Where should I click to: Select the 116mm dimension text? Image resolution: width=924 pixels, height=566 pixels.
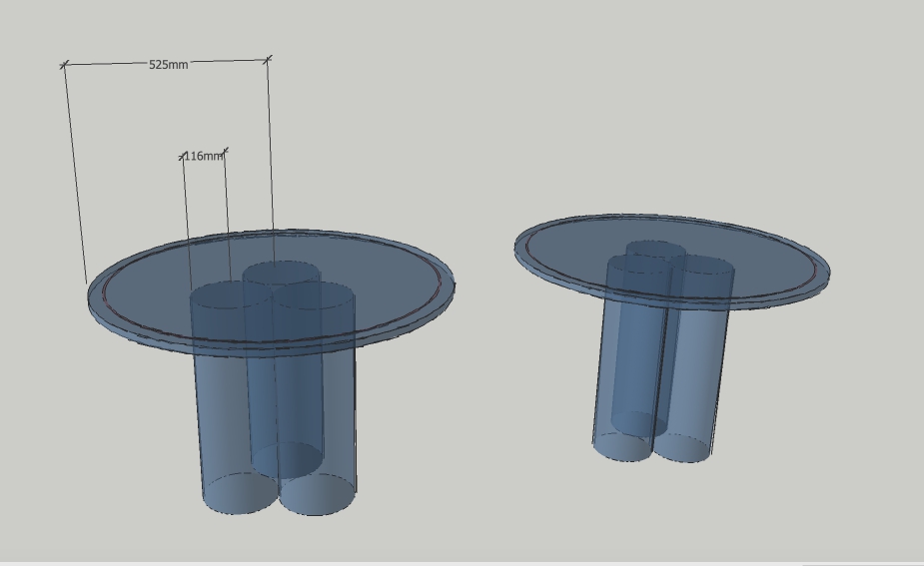[204, 156]
